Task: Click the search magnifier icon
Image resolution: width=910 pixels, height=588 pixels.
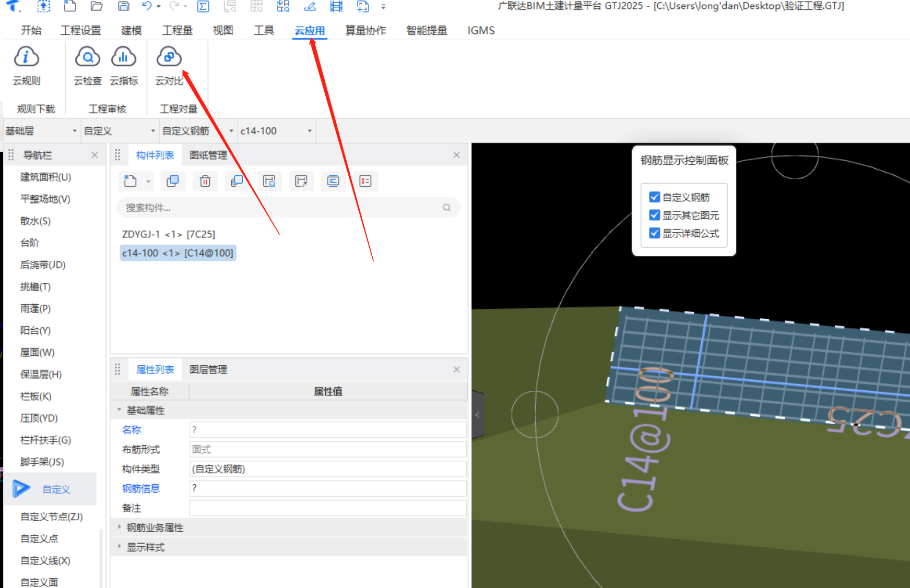Action: pyautogui.click(x=447, y=208)
